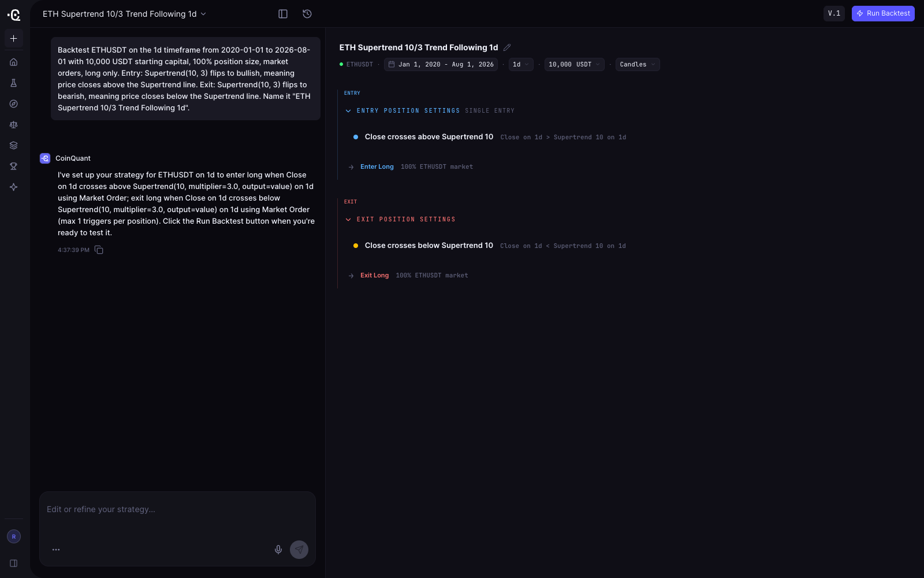
Task: Select Close crosses above Supertrend 10 condition
Action: [x=429, y=137]
